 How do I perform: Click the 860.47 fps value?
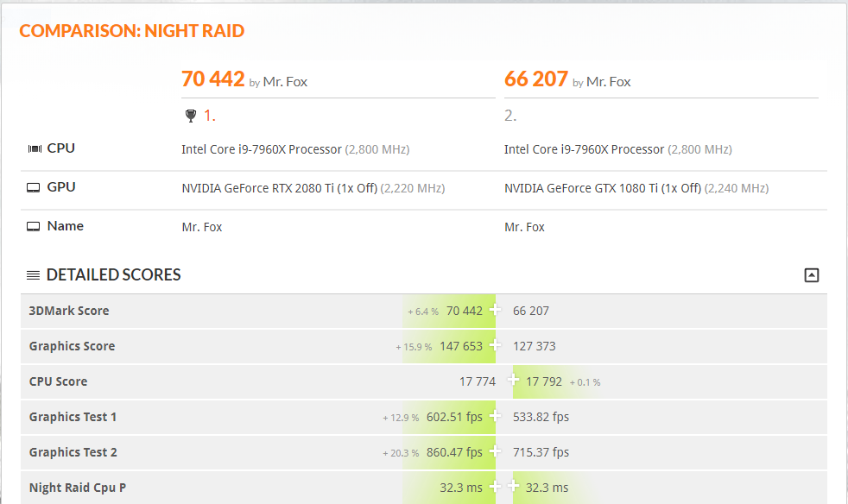tap(454, 452)
